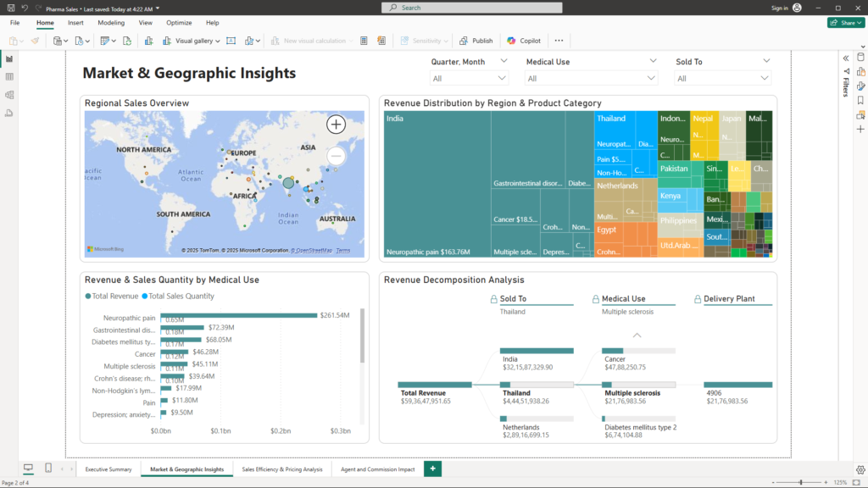
Task: Toggle the Medical Use lock icon
Action: pos(595,299)
